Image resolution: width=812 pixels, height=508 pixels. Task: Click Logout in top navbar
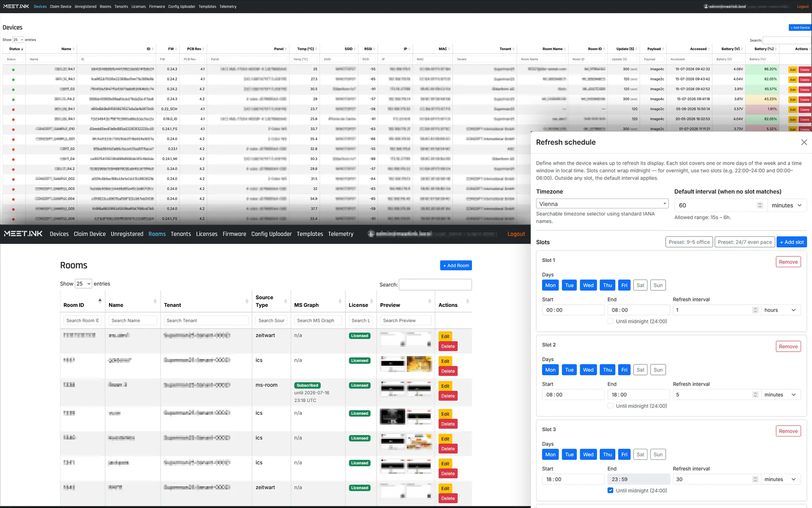pos(803,7)
